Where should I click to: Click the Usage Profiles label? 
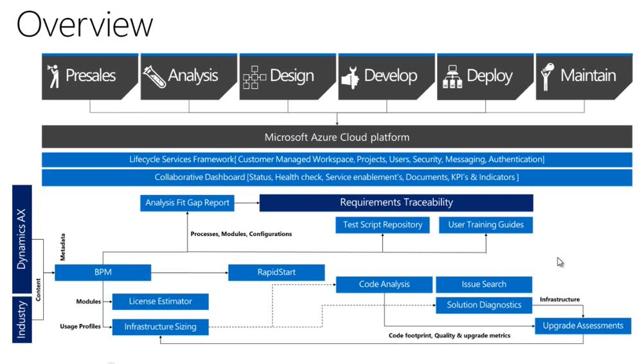coord(80,327)
